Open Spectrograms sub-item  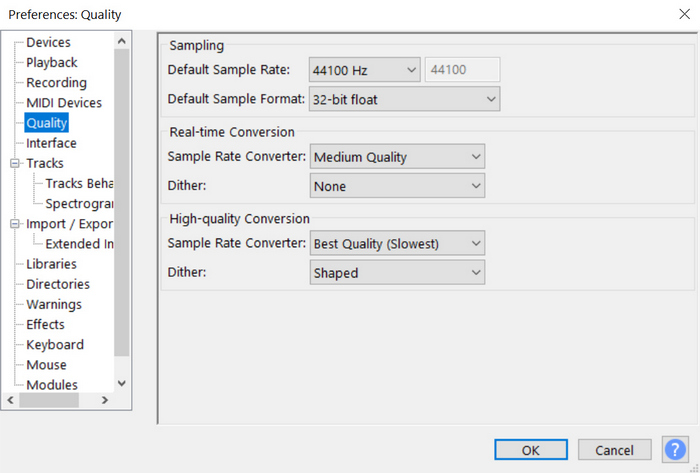click(x=79, y=203)
